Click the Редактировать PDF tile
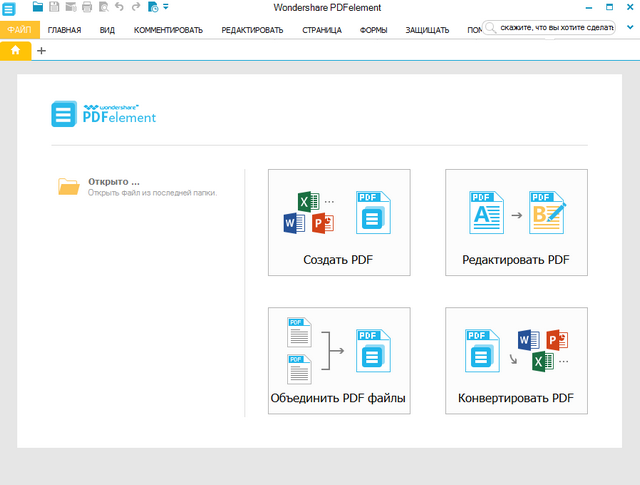The width and height of the screenshot is (640, 485). 516,222
